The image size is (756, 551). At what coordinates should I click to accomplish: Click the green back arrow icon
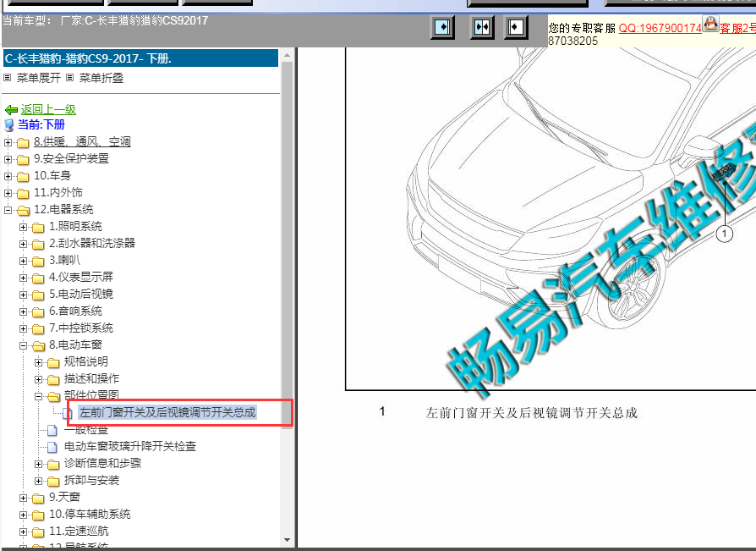[11, 110]
